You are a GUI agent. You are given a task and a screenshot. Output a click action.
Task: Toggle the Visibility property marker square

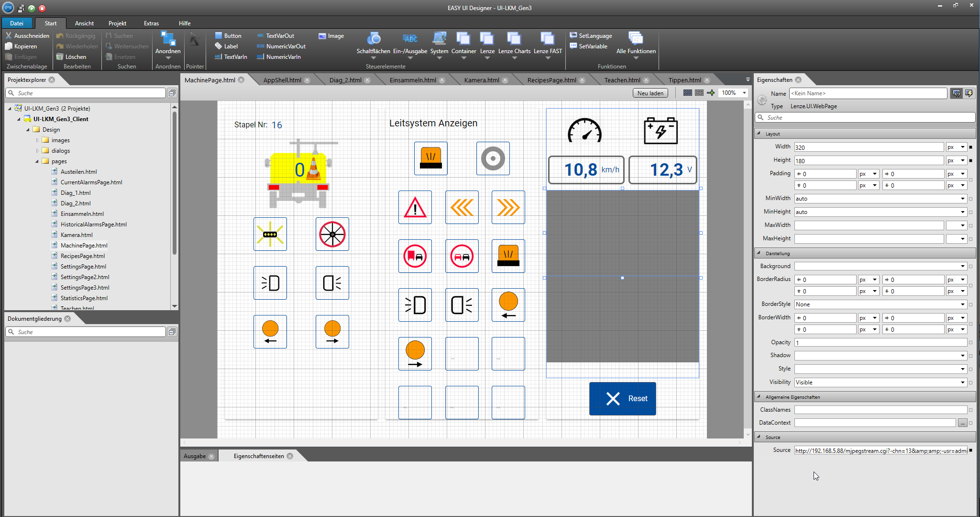click(x=971, y=382)
